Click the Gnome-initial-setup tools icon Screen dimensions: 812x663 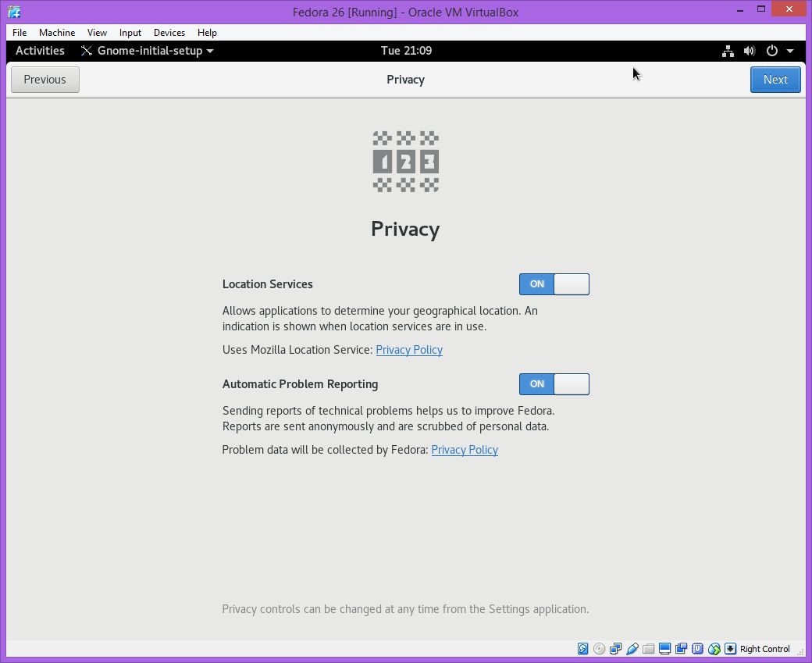[87, 51]
